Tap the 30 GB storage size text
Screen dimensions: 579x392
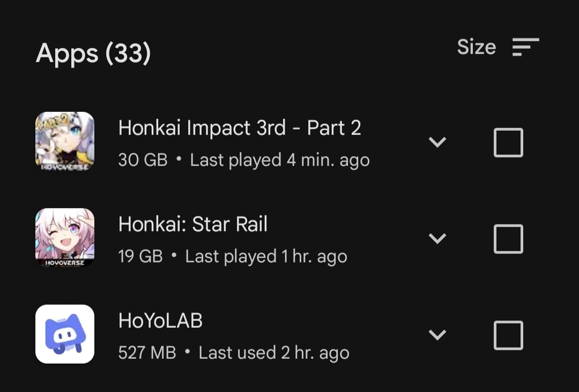point(143,159)
